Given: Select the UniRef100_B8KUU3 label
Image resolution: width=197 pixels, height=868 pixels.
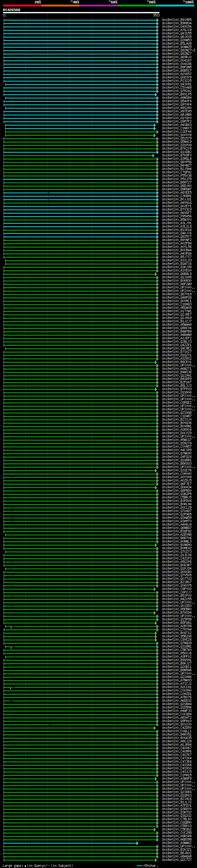Looking at the screenshot, I should point(176,464).
